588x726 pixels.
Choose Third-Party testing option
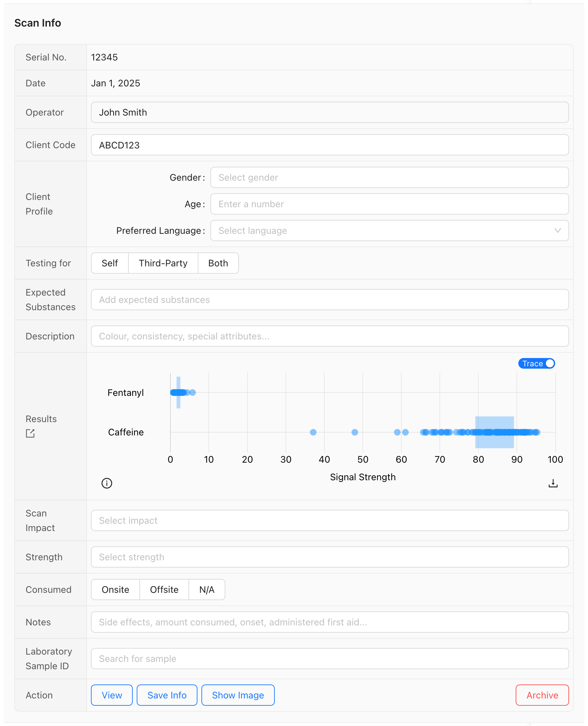coord(163,263)
